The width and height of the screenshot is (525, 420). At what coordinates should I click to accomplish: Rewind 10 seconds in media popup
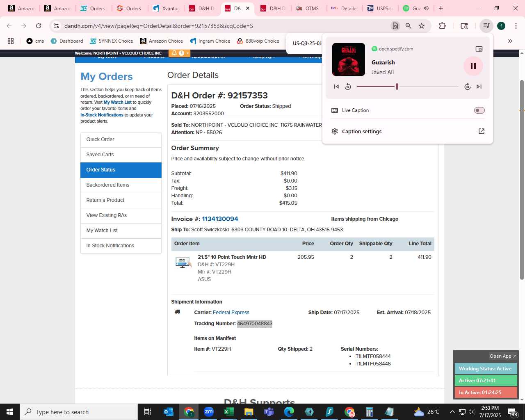[x=348, y=87]
